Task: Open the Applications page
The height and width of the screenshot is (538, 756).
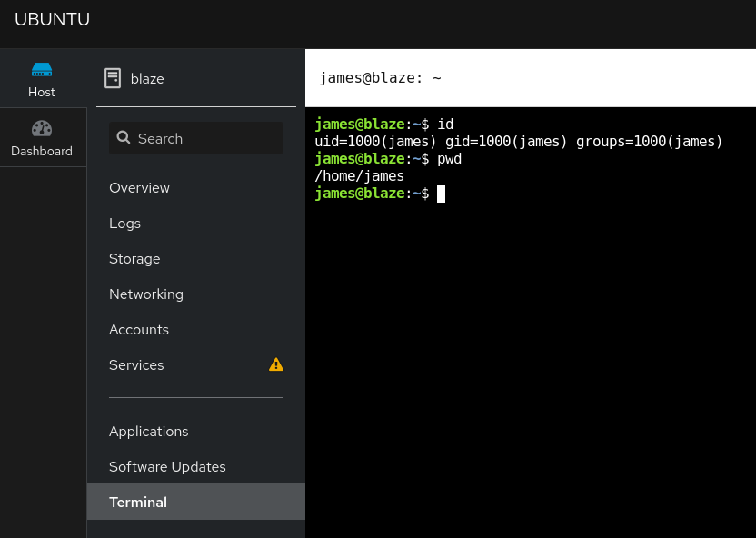Action: coord(149,432)
